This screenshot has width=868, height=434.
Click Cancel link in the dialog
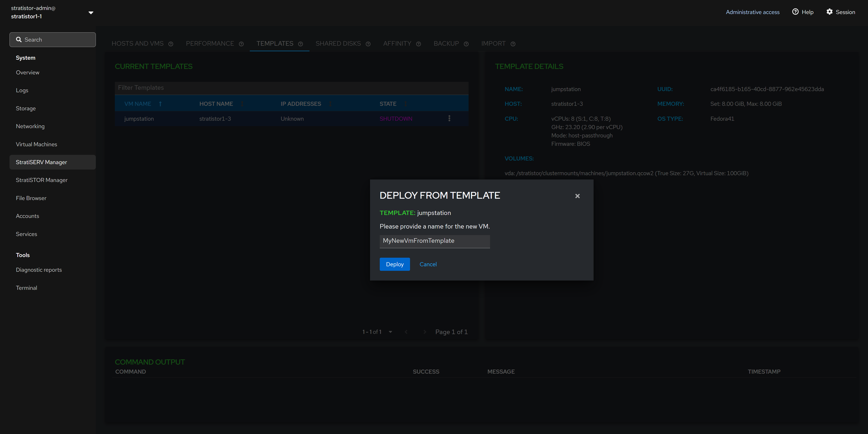tap(428, 264)
